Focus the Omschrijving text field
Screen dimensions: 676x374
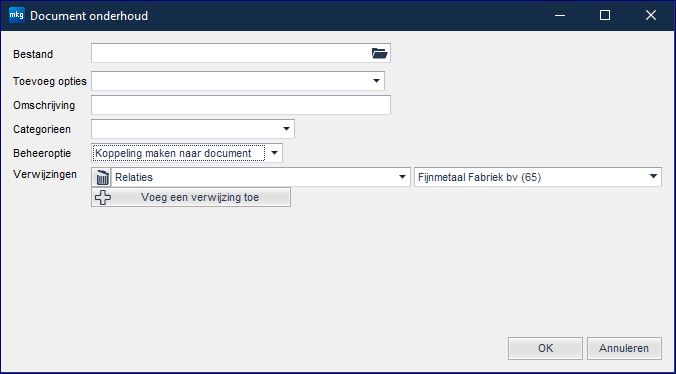[x=241, y=105]
